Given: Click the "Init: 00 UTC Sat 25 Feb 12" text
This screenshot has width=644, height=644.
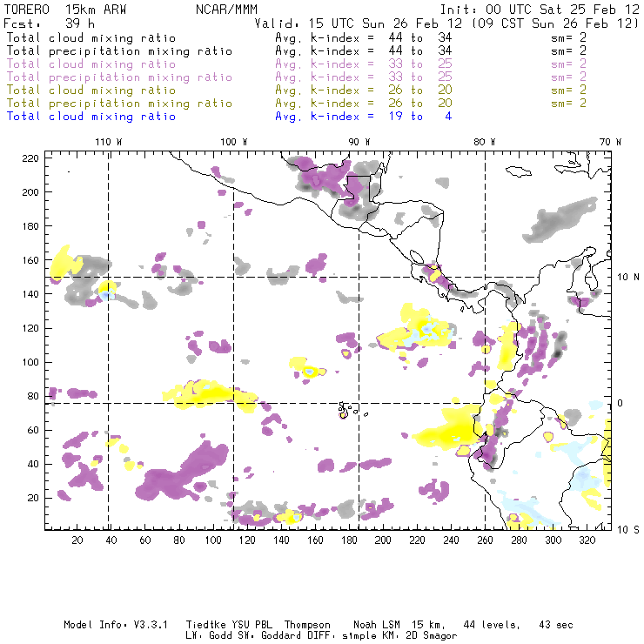Looking at the screenshot, I should pyautogui.click(x=540, y=10).
